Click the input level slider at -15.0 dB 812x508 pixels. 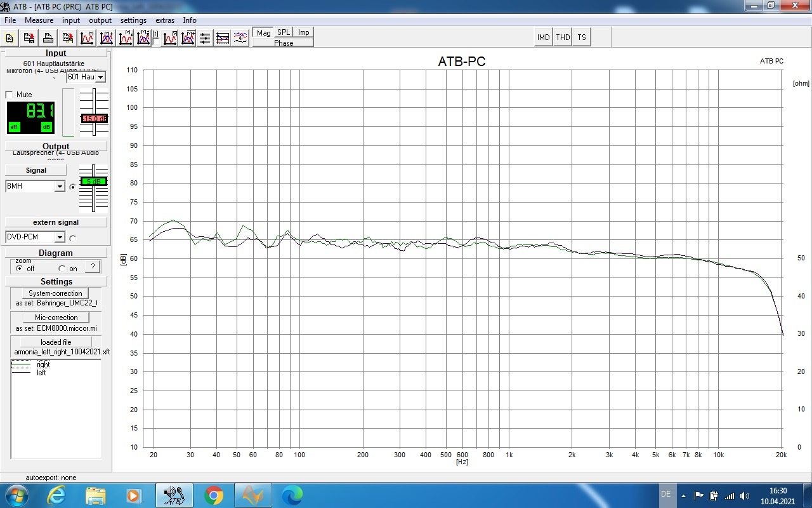95,119
